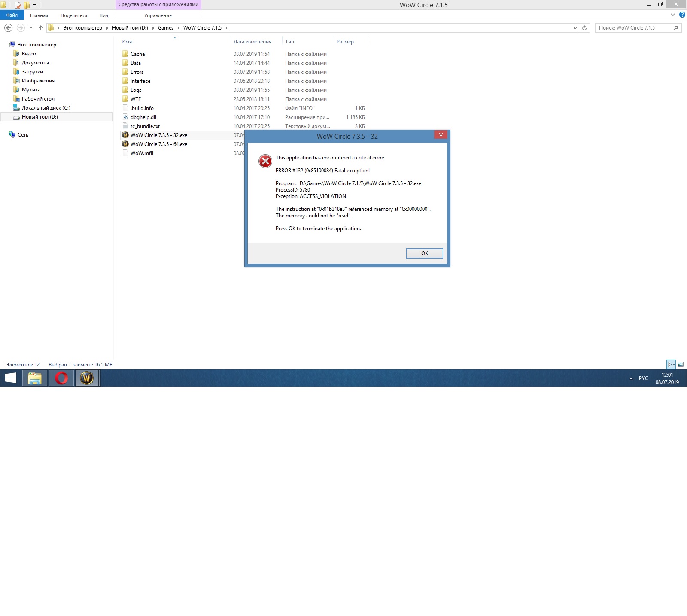
Task: Open the address bar history dropdown
Action: tap(575, 28)
